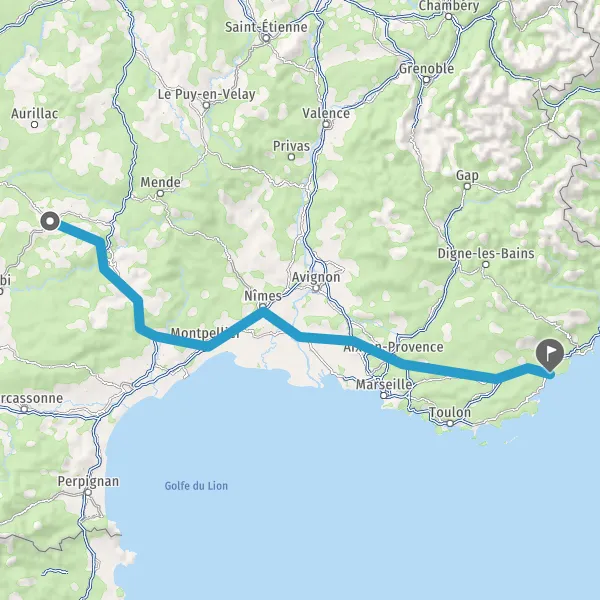The height and width of the screenshot is (600, 600).
Task: Select the Toulon city dot
Action: pyautogui.click(x=450, y=423)
